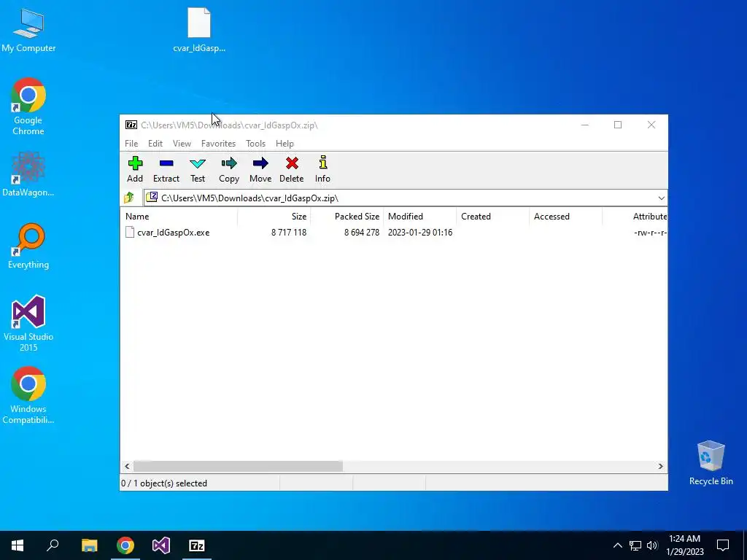Extract files with the Extract button
The width and height of the screenshot is (747, 560).
tap(166, 169)
